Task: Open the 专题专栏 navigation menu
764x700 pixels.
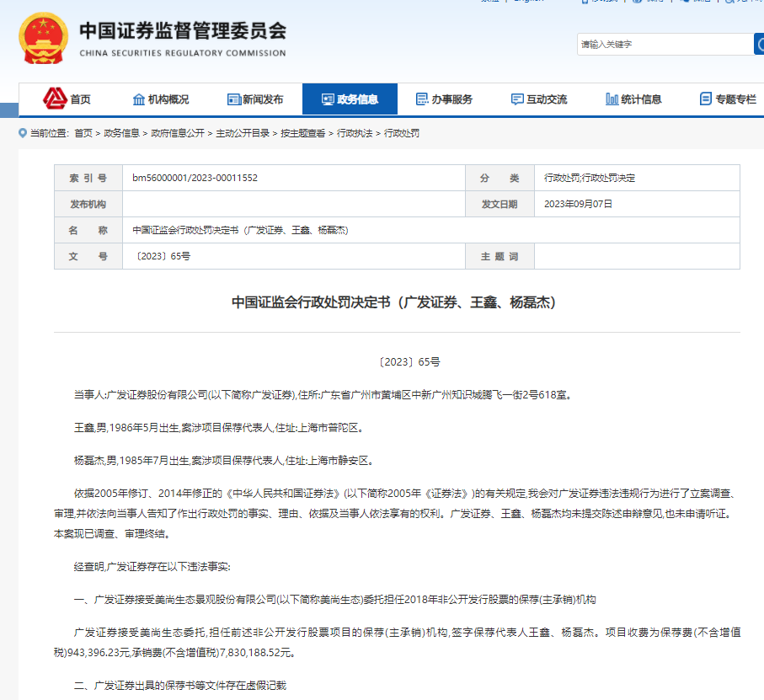Action: coord(728,99)
